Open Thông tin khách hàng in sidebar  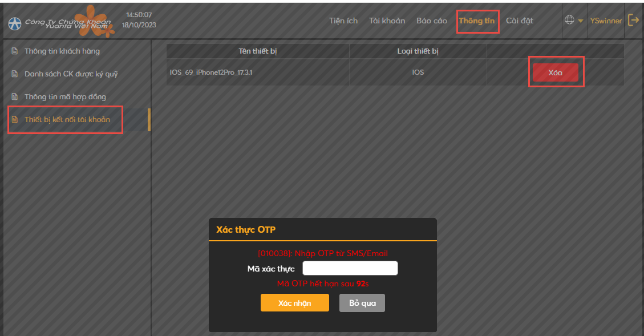(62, 51)
